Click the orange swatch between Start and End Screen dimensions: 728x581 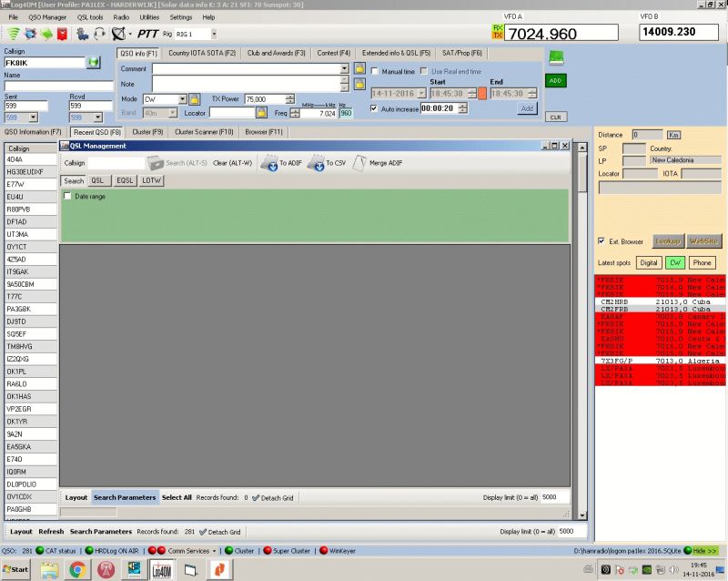(x=482, y=94)
